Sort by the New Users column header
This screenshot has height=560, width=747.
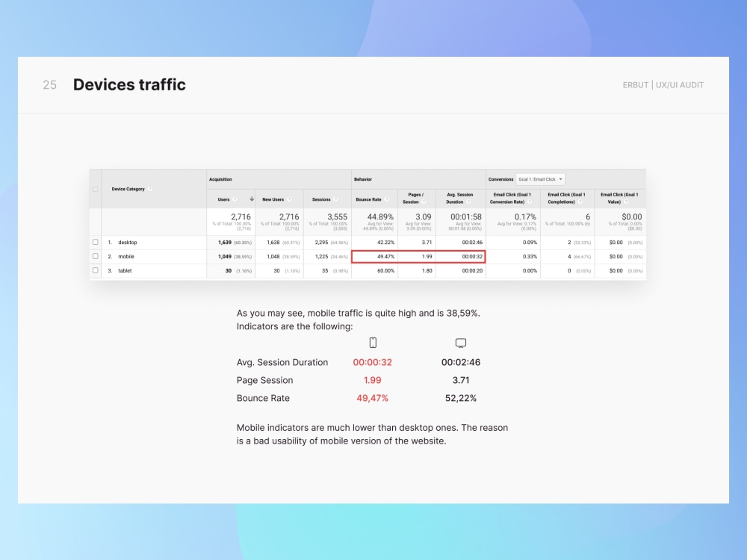273,199
